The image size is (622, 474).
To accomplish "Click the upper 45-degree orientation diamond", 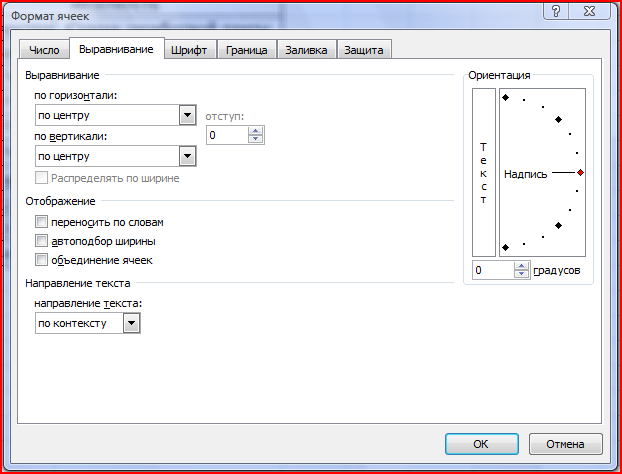I will pos(559,119).
